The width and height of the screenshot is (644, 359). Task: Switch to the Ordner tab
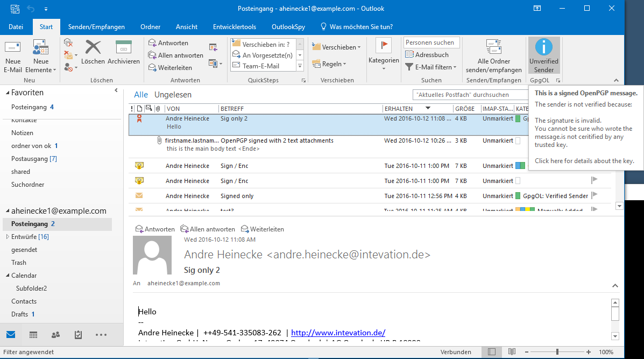150,27
